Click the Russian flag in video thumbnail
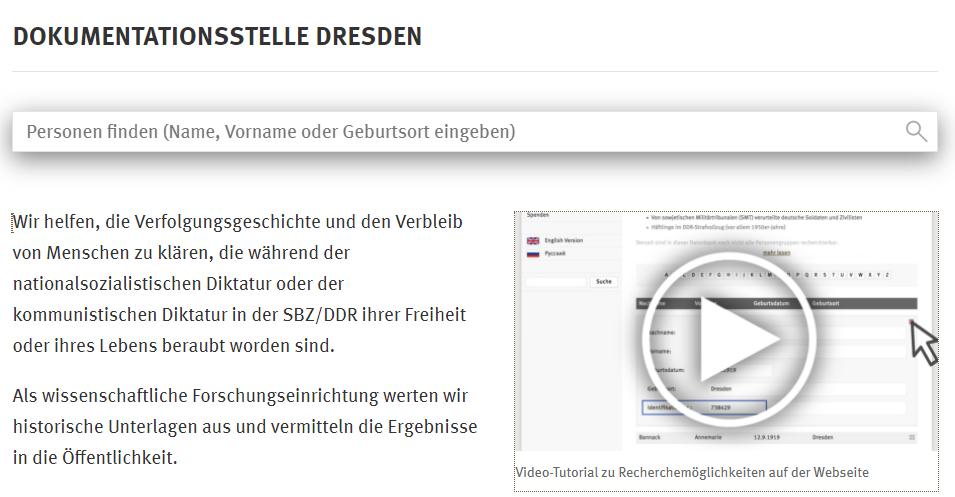The image size is (955, 497). click(533, 254)
